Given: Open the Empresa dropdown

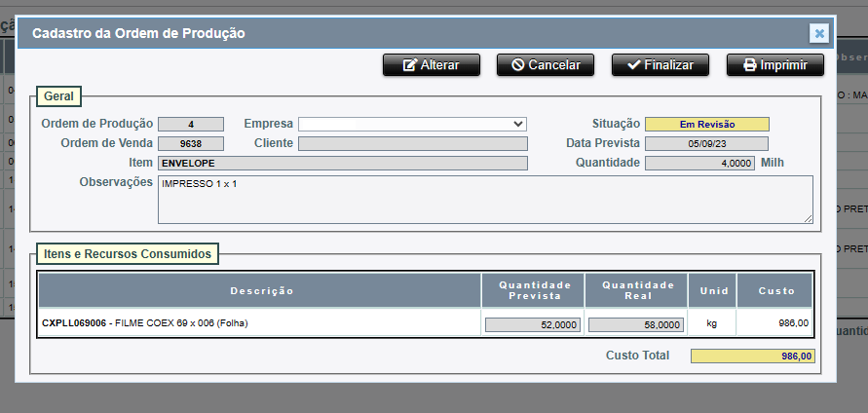Looking at the screenshot, I should point(412,125).
